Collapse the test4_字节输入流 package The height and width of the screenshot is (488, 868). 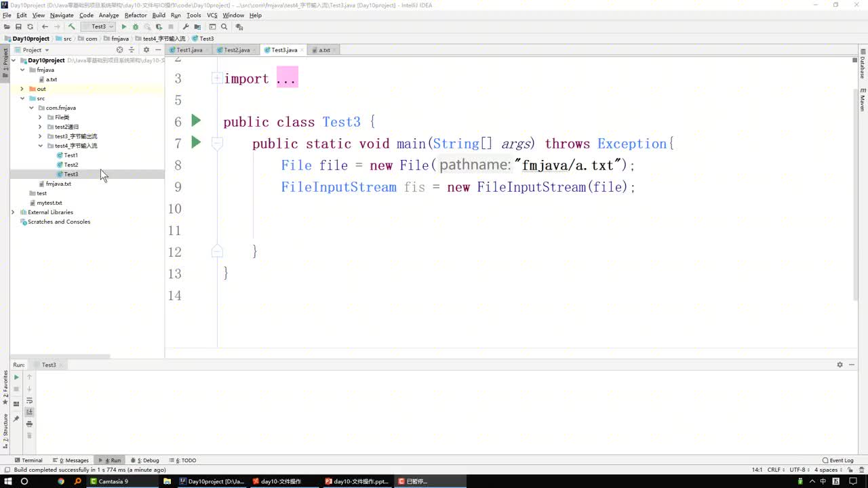(x=40, y=146)
